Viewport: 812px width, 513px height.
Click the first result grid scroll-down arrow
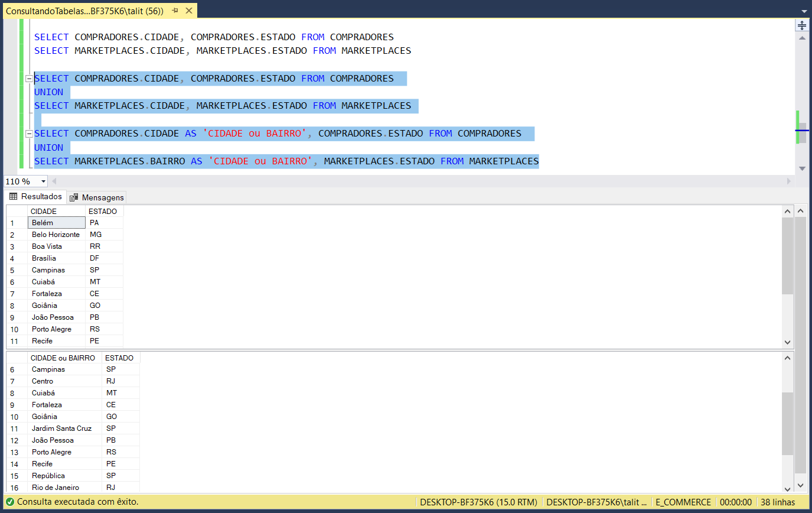787,342
